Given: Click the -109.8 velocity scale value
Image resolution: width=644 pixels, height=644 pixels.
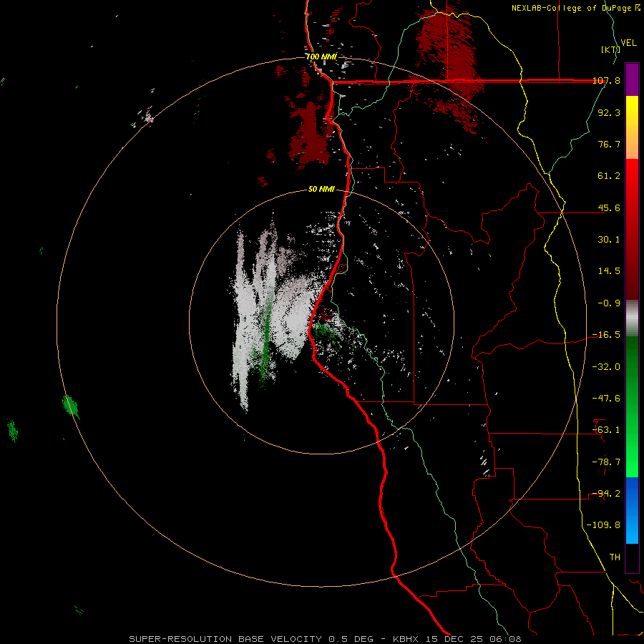Looking at the screenshot, I should [604, 525].
